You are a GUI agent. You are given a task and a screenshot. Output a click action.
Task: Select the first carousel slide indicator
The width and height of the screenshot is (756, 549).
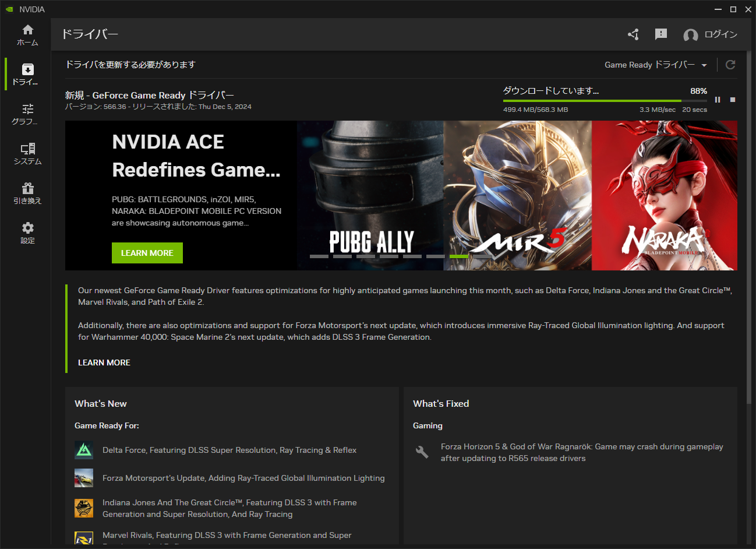click(319, 255)
